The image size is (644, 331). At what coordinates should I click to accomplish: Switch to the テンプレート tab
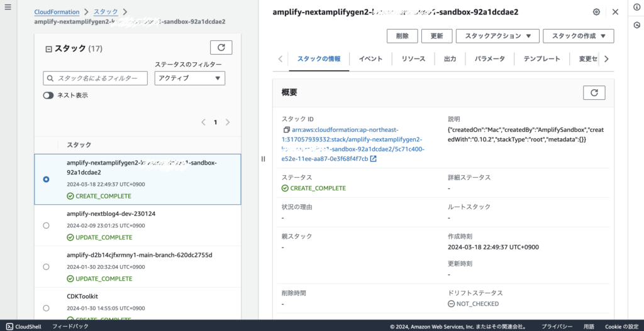click(541, 58)
